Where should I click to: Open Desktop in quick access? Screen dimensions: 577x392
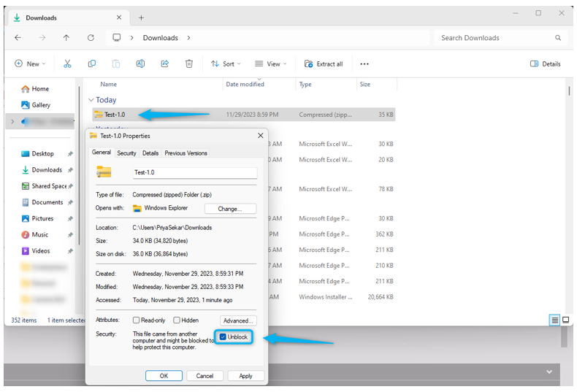[x=37, y=154]
